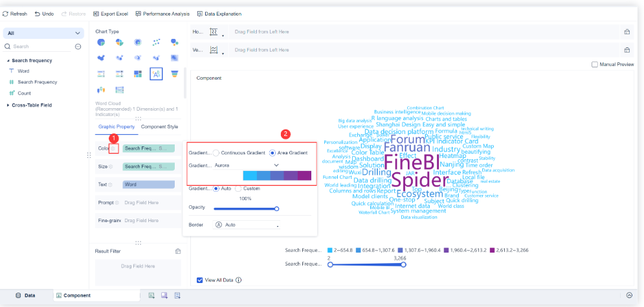Click the Color settings gear icon

[x=113, y=148]
